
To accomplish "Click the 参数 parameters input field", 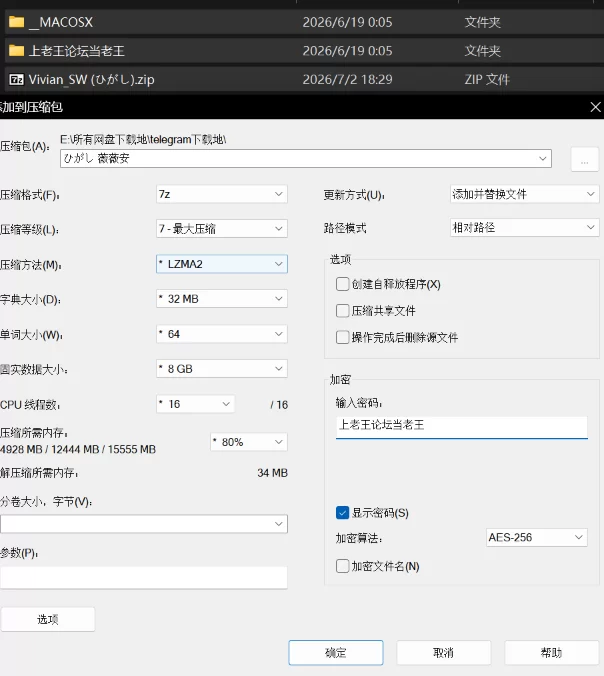I will [x=144, y=578].
